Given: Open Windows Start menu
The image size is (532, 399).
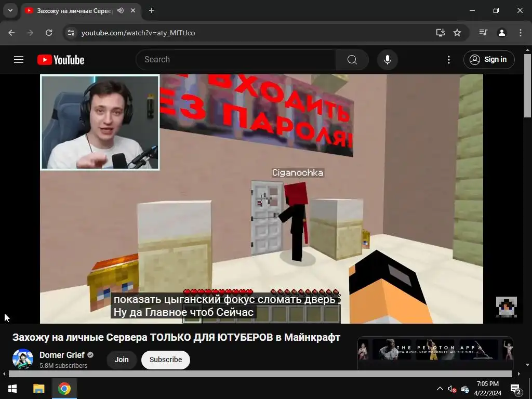Looking at the screenshot, I should point(12,389).
